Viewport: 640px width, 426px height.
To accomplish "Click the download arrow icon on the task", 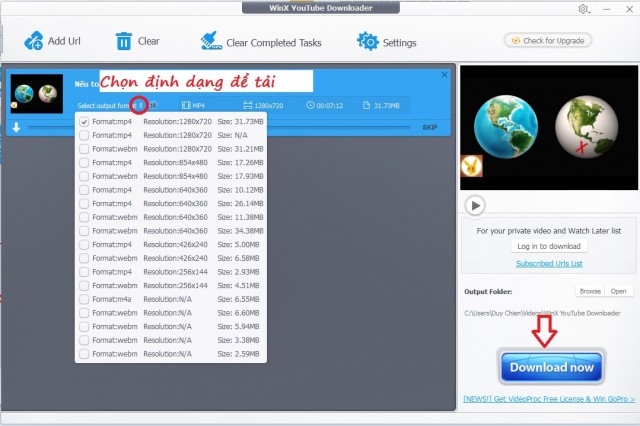I will [16, 128].
